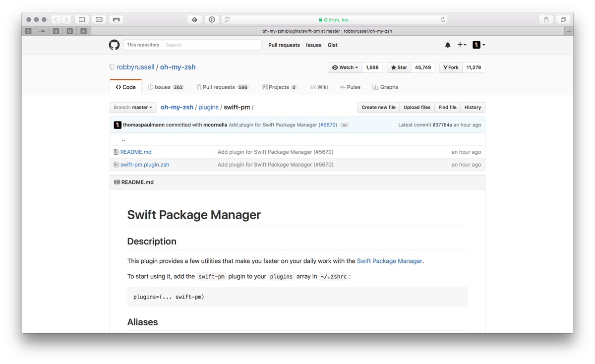Click the mail envelope toolbar icon

[99, 19]
